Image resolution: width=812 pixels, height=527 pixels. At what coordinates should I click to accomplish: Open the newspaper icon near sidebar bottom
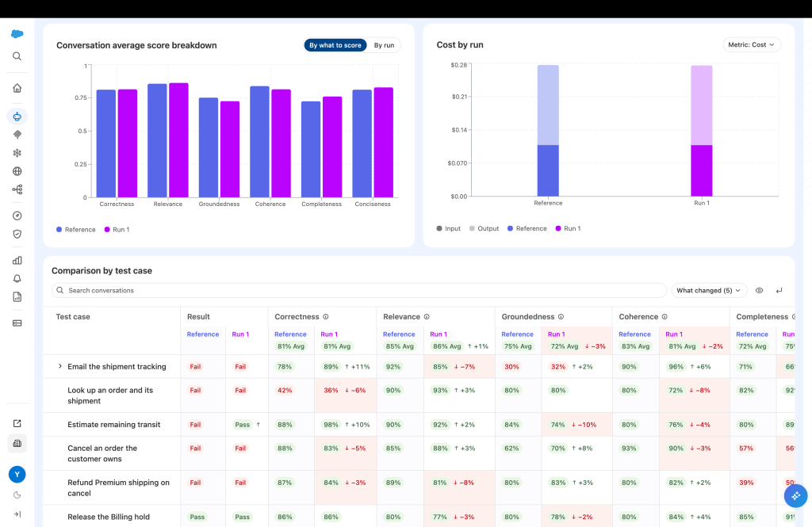click(x=17, y=443)
